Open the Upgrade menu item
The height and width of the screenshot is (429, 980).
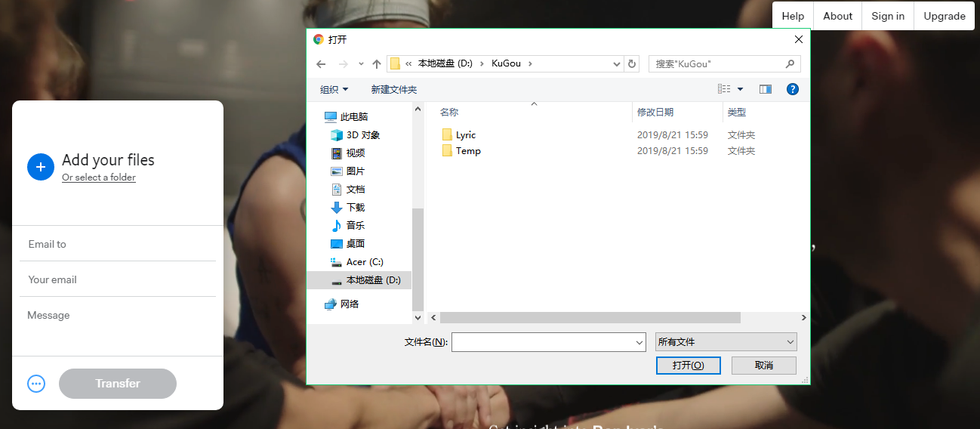[x=944, y=16]
